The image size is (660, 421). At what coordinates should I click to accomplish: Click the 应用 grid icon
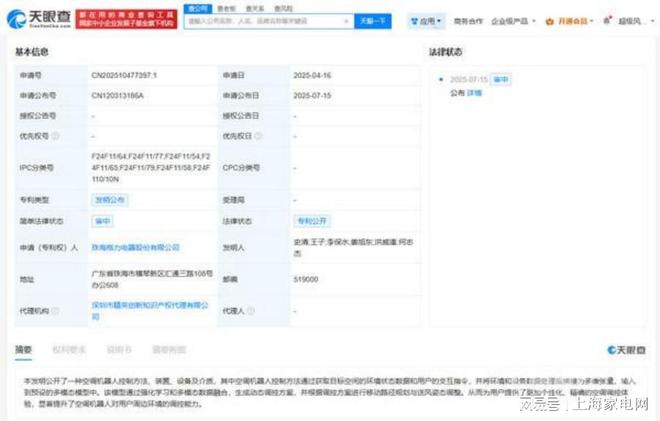[x=415, y=20]
